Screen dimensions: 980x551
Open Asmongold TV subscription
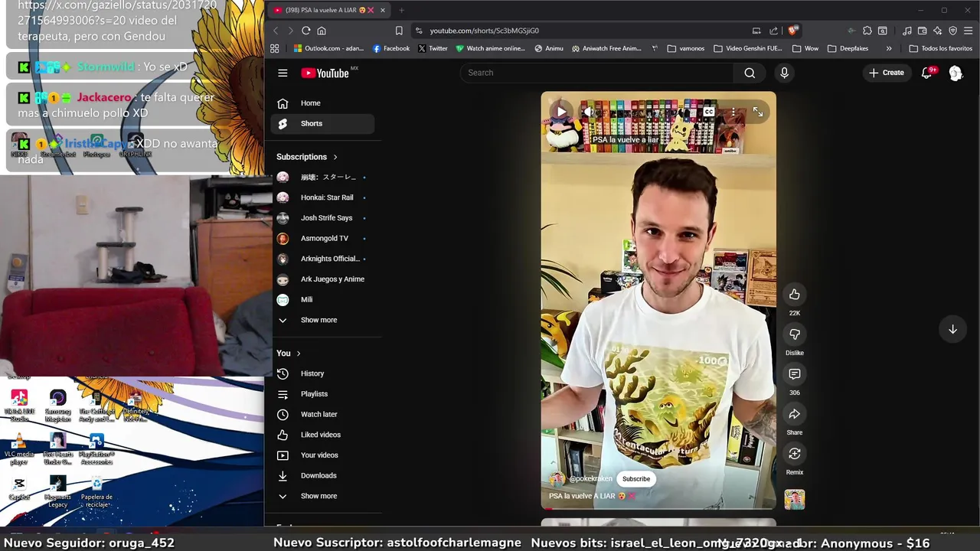(x=323, y=238)
